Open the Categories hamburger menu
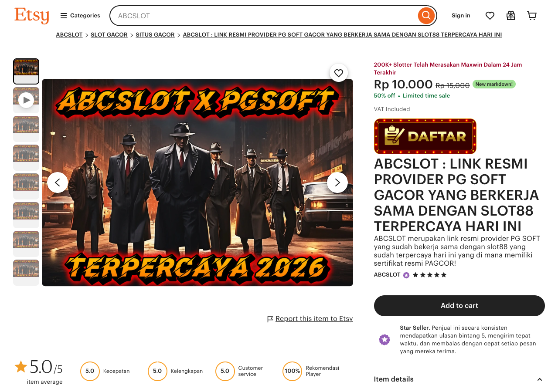Viewport: 558px width, 392px height. click(80, 16)
